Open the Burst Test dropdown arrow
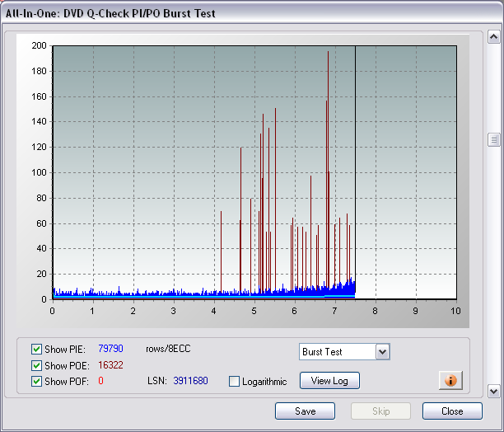 point(382,351)
